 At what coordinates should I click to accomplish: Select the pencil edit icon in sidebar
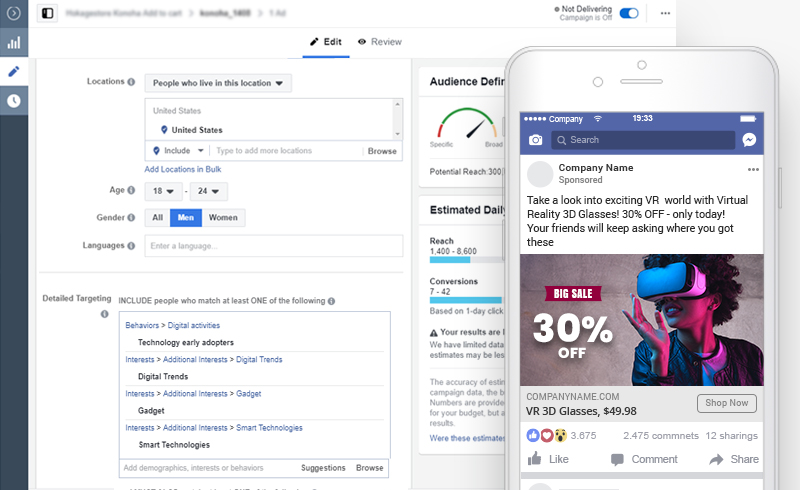[x=14, y=71]
